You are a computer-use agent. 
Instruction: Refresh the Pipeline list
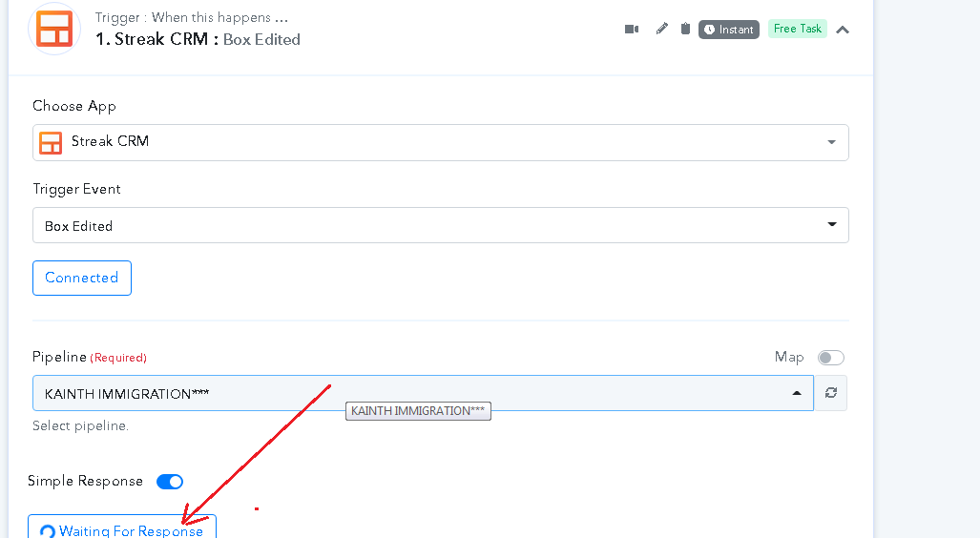point(830,393)
